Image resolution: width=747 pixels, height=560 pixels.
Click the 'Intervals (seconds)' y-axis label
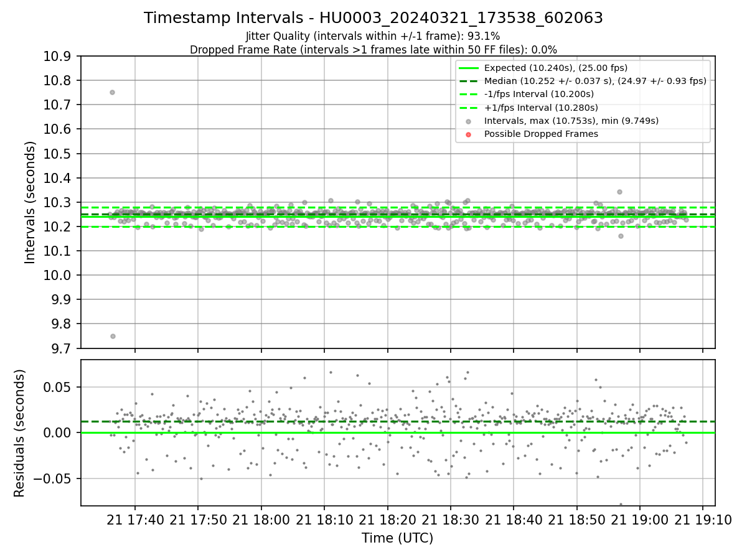31,202
